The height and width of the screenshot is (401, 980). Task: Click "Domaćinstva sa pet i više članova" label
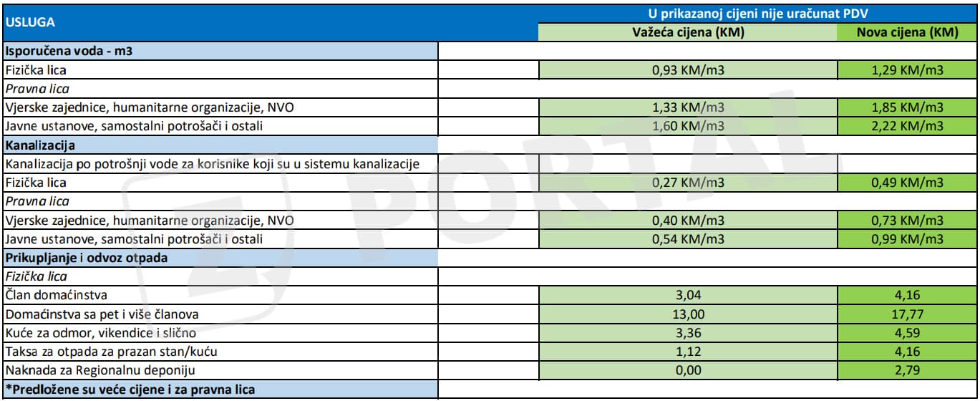pyautogui.click(x=100, y=314)
